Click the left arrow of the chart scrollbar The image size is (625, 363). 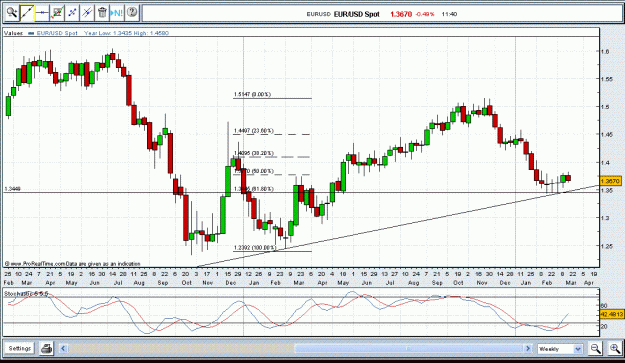[x=63, y=349]
